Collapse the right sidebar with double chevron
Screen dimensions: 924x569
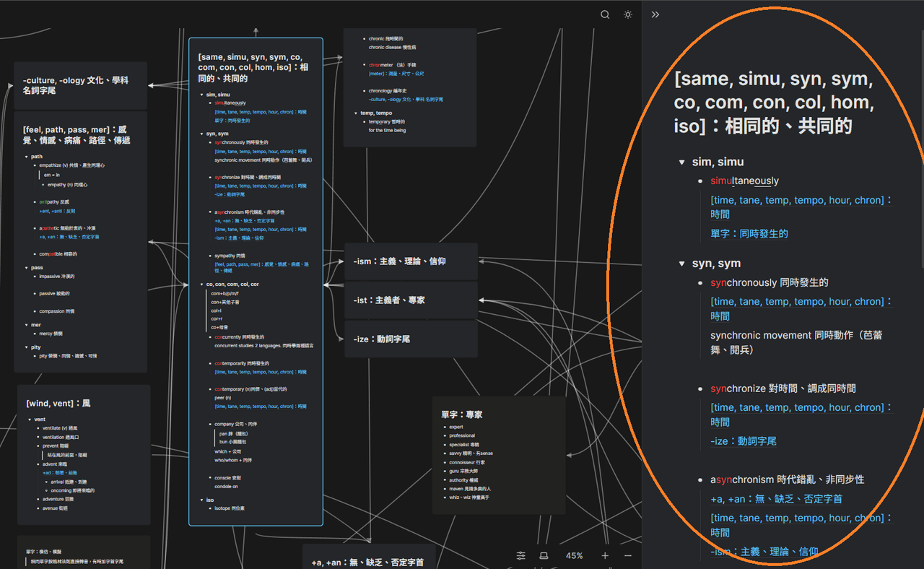(x=655, y=14)
